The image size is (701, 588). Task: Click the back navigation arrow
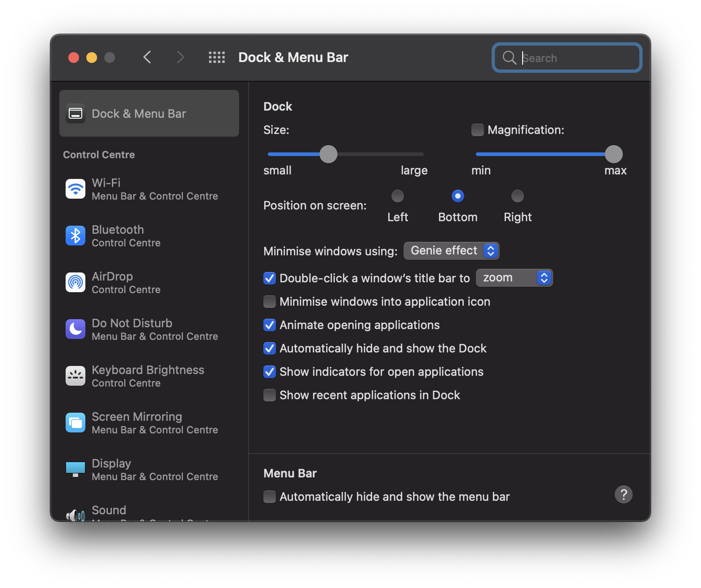(147, 58)
